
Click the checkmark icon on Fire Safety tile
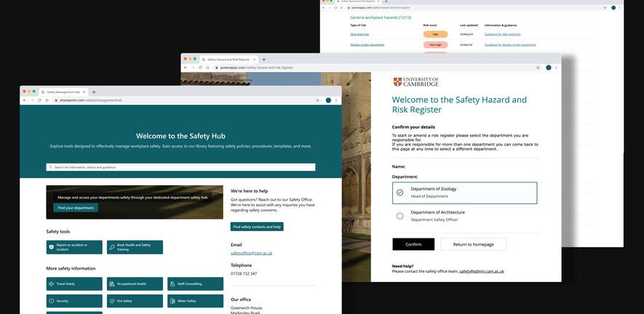coord(112,301)
